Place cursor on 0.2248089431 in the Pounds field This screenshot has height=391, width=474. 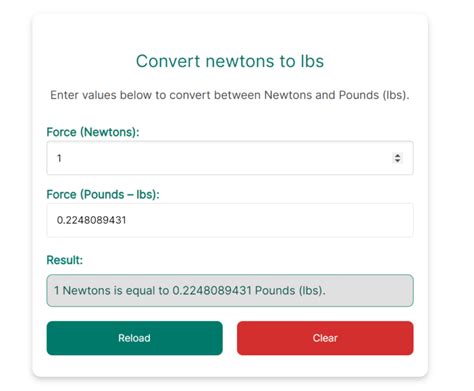coord(91,220)
